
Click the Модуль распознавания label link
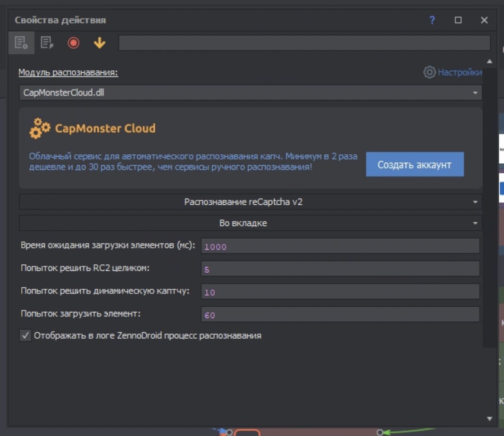[68, 72]
